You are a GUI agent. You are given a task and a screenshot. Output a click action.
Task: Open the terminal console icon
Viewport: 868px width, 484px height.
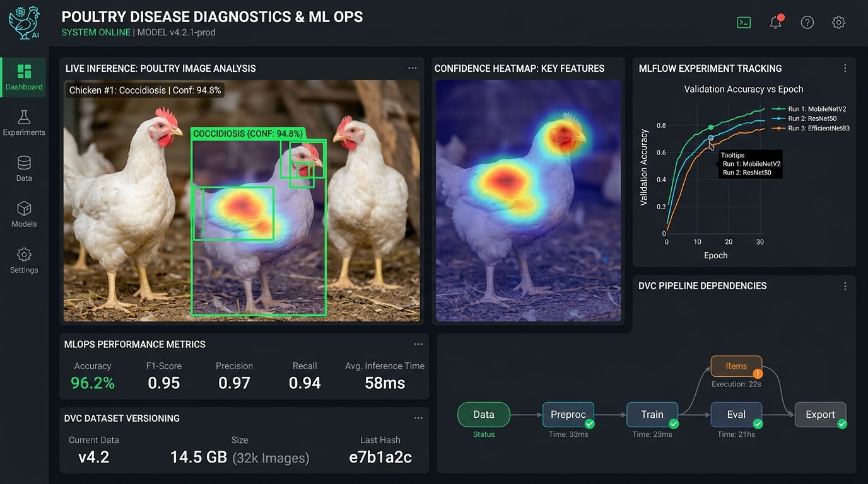744,23
